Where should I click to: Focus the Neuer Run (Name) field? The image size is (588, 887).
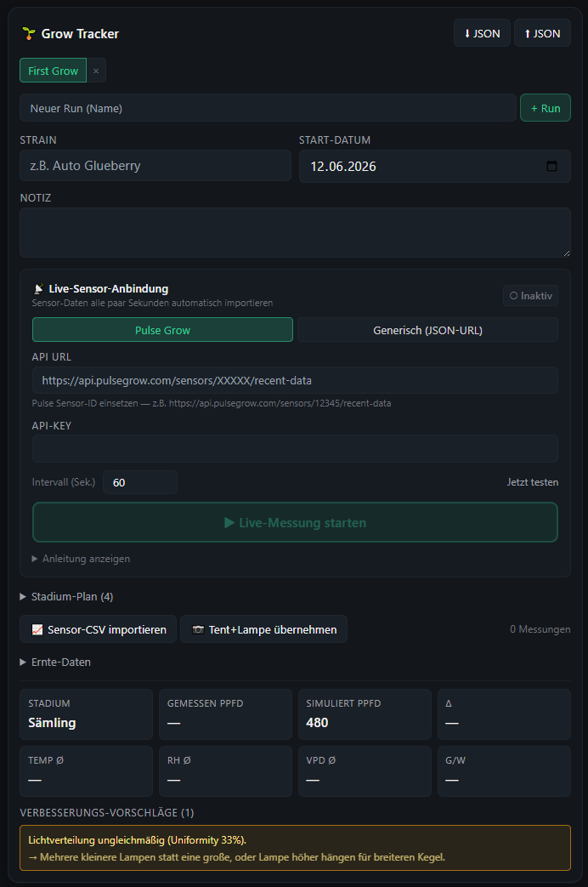coord(268,108)
